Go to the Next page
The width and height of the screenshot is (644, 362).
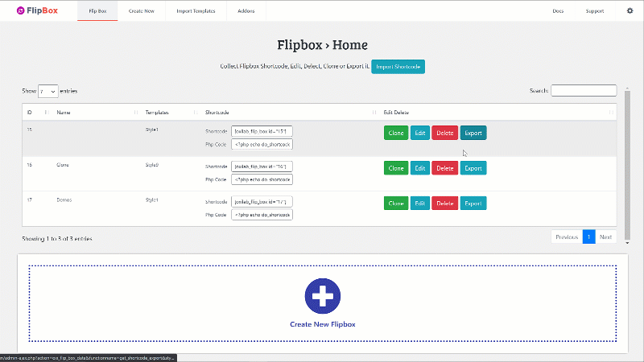tap(605, 237)
